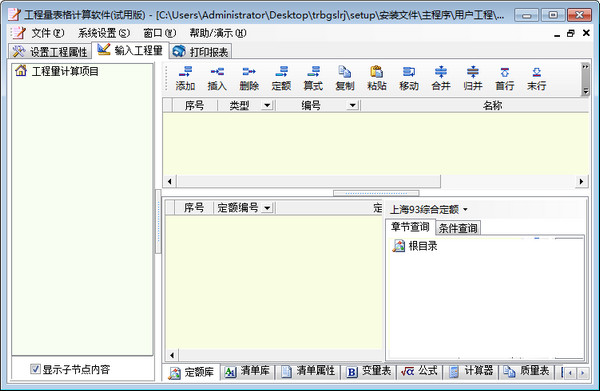Screen dimensions: 600x391
Task: Choose the 合并 (Merge) toolbar icon
Action: pos(441,78)
